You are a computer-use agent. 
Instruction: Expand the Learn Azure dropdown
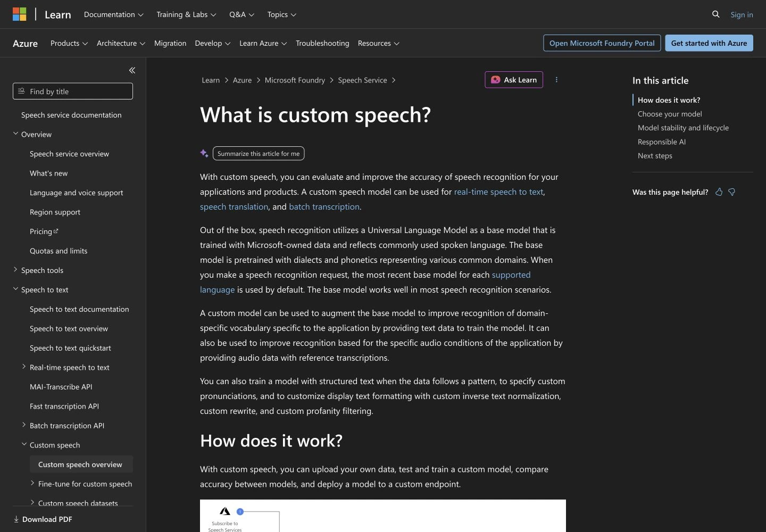click(263, 43)
